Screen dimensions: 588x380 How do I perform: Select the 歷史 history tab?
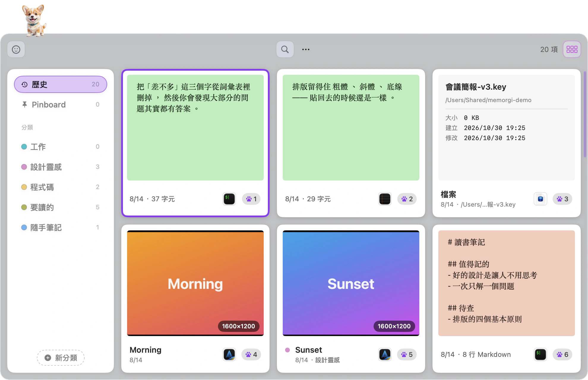(x=61, y=84)
